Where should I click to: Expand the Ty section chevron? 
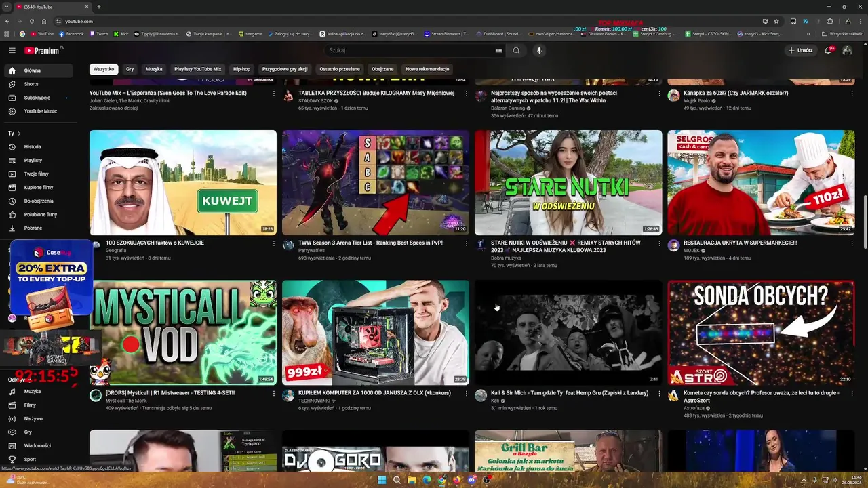tap(19, 134)
